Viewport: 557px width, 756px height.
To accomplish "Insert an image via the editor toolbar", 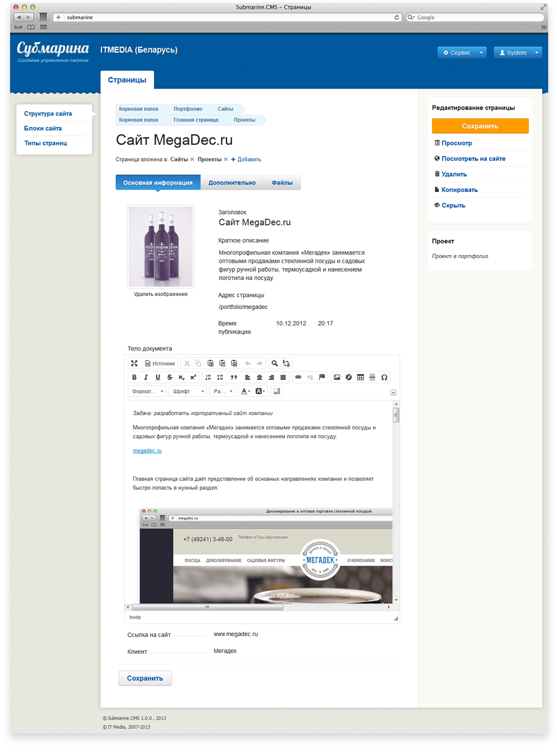I will pyautogui.click(x=337, y=377).
